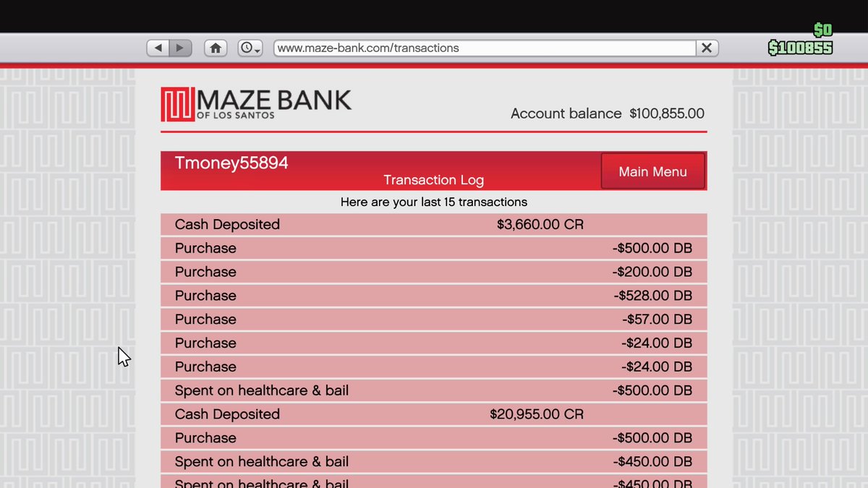Select the Tmoney55894 account name
The width and height of the screenshot is (868, 488).
231,163
